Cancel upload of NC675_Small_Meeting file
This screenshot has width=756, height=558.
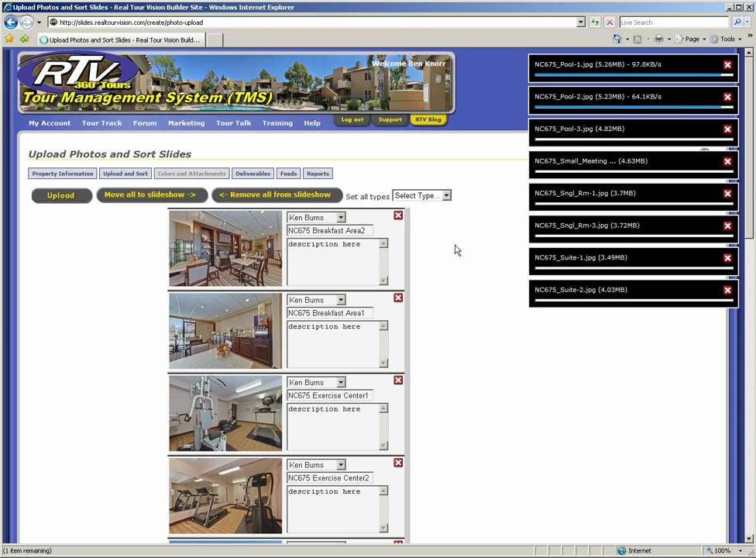727,161
